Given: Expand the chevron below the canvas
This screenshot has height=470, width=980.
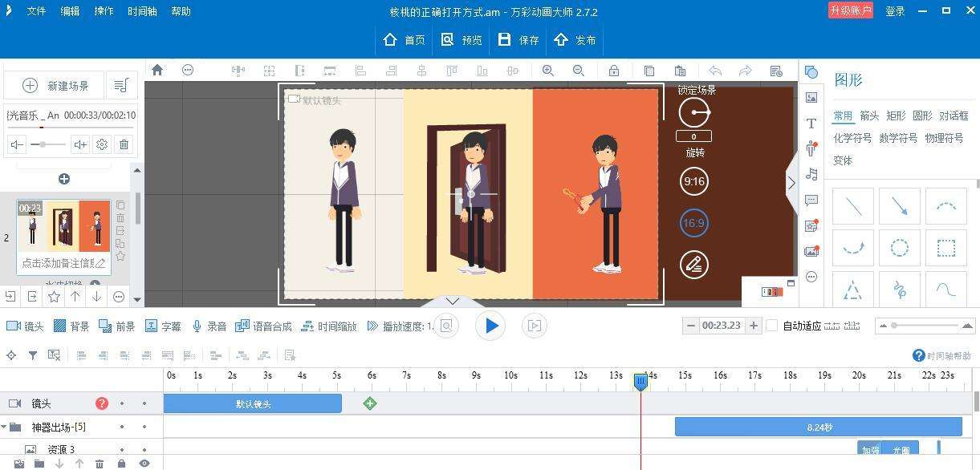Looking at the screenshot, I should [453, 302].
